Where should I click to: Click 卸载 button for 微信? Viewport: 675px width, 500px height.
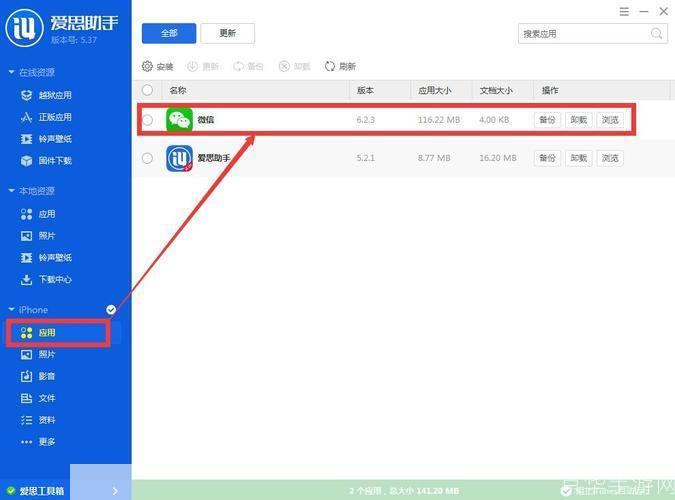[x=579, y=120]
